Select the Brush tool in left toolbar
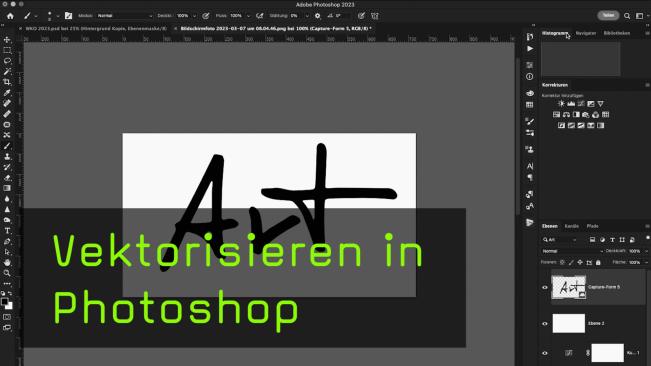Viewport: 651px width, 366px height. tap(7, 146)
